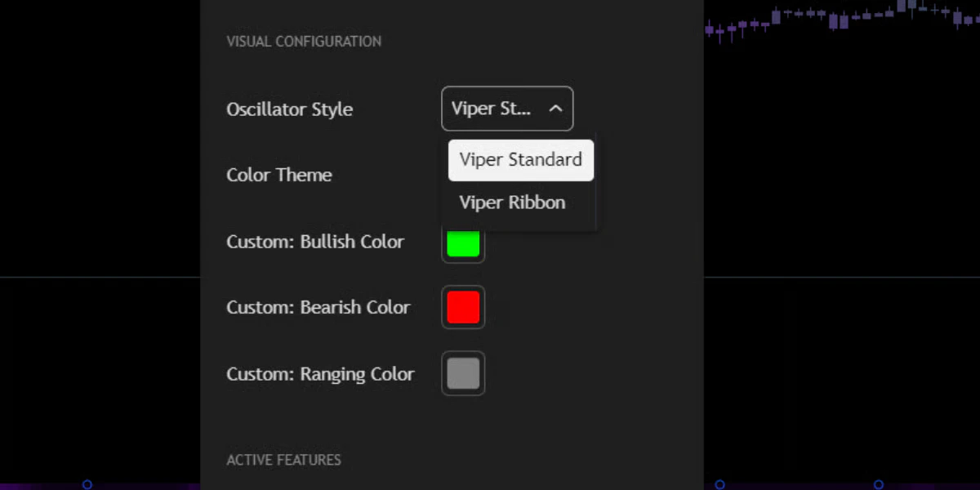Click the VISUAL CONFIGURATION heading
The image size is (980, 490).
pyautogui.click(x=304, y=41)
